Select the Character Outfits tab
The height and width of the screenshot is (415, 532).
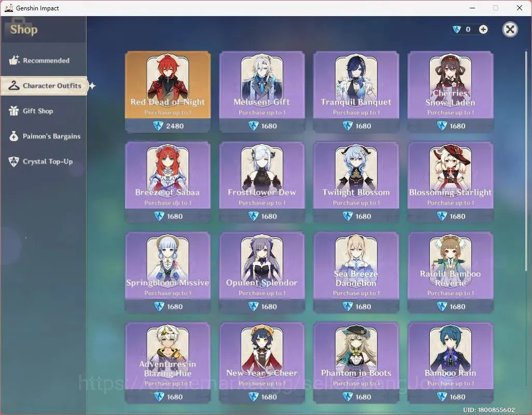[x=44, y=86]
